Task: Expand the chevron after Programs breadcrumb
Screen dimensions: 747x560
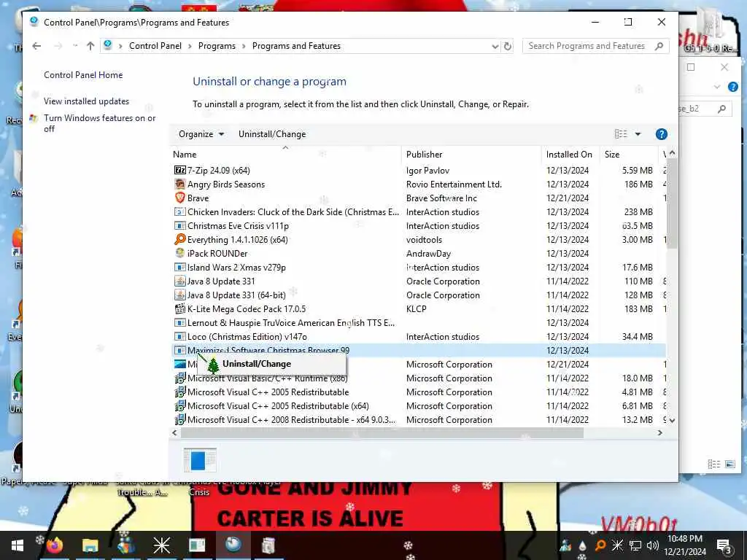Action: pos(244,46)
